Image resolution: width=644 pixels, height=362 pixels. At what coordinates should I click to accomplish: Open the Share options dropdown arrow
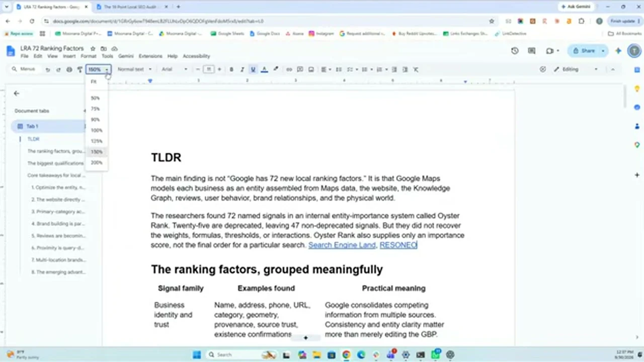point(603,51)
